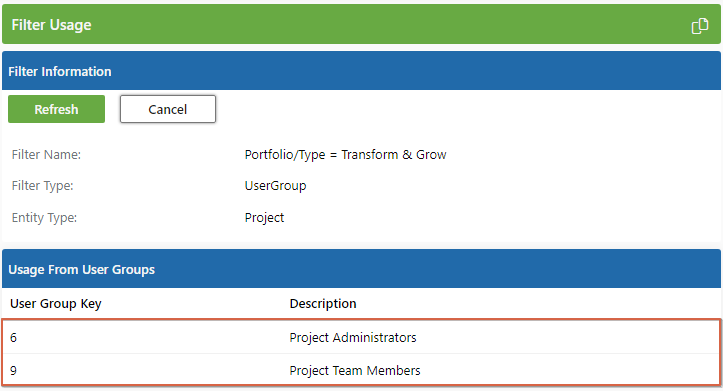This screenshot has width=723, height=391.
Task: Click the Filter Usage title text
Action: tap(51, 25)
